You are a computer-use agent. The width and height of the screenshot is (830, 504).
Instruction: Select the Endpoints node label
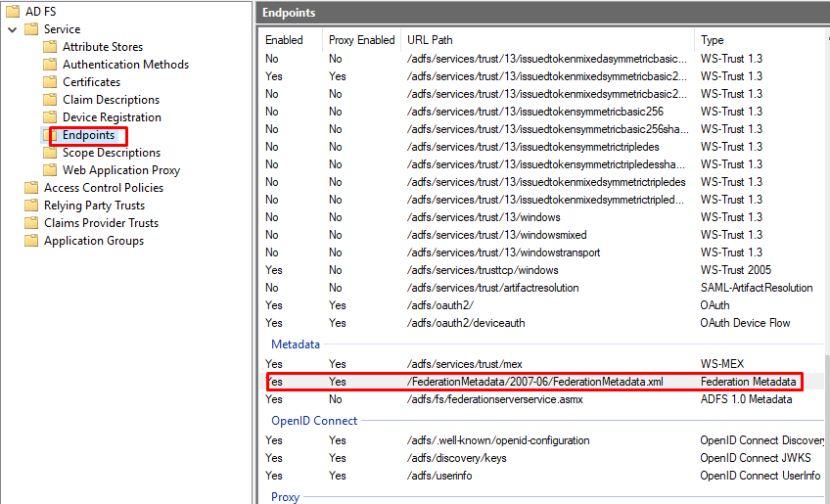88,135
